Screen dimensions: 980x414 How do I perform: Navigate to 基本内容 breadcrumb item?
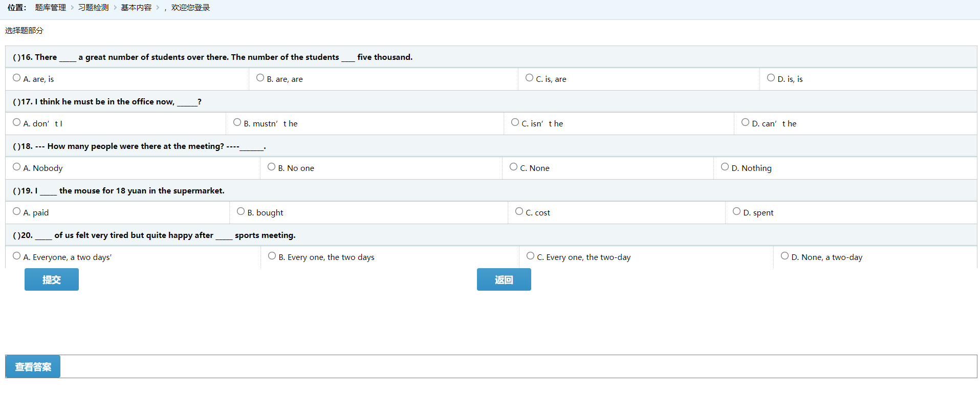[136, 8]
